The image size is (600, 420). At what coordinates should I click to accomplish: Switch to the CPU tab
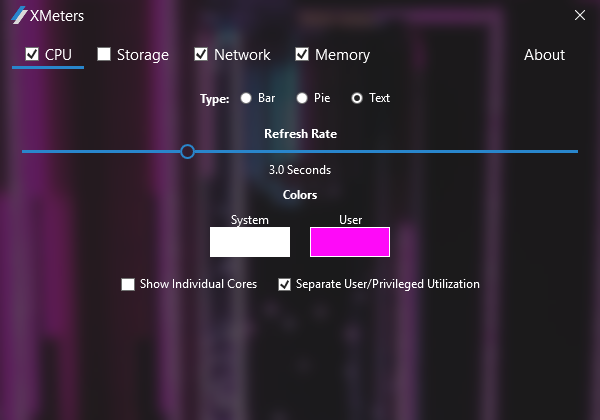[x=58, y=55]
